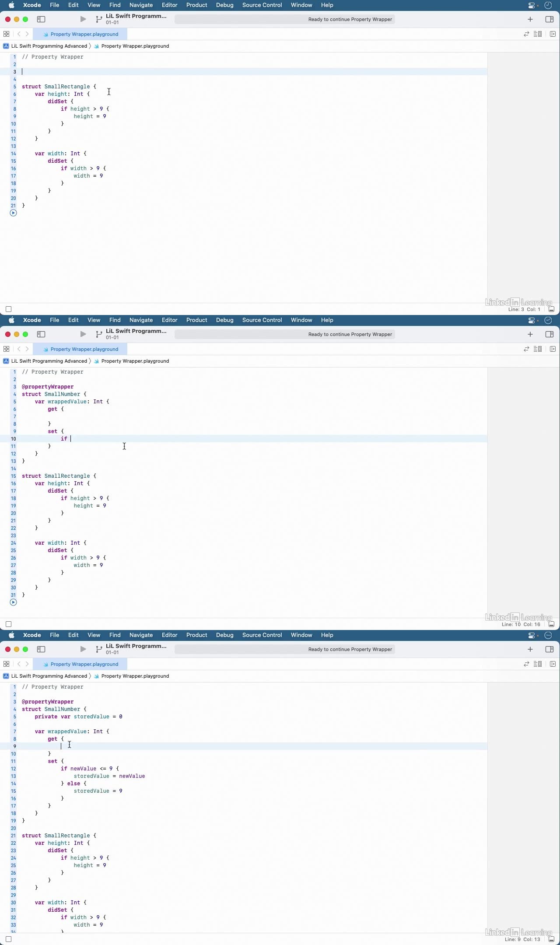Toggle the debug area beside Line: 3 Col: 1
The width and height of the screenshot is (560, 945).
click(x=551, y=309)
